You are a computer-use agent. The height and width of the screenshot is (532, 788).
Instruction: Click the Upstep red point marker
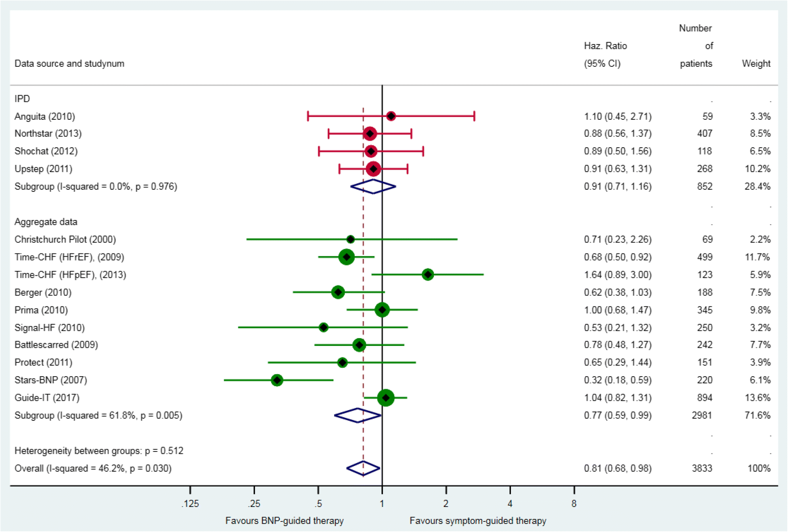tap(373, 169)
